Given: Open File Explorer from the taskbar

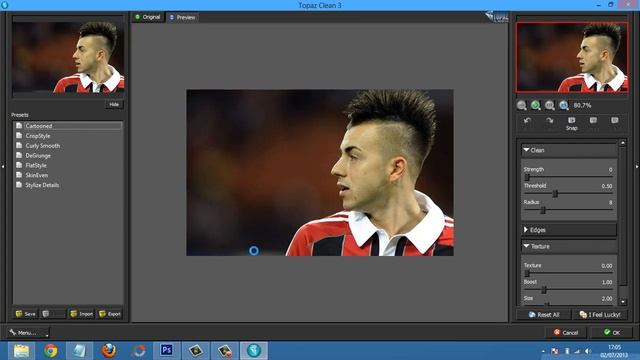Looking at the screenshot, I should (x=21, y=351).
